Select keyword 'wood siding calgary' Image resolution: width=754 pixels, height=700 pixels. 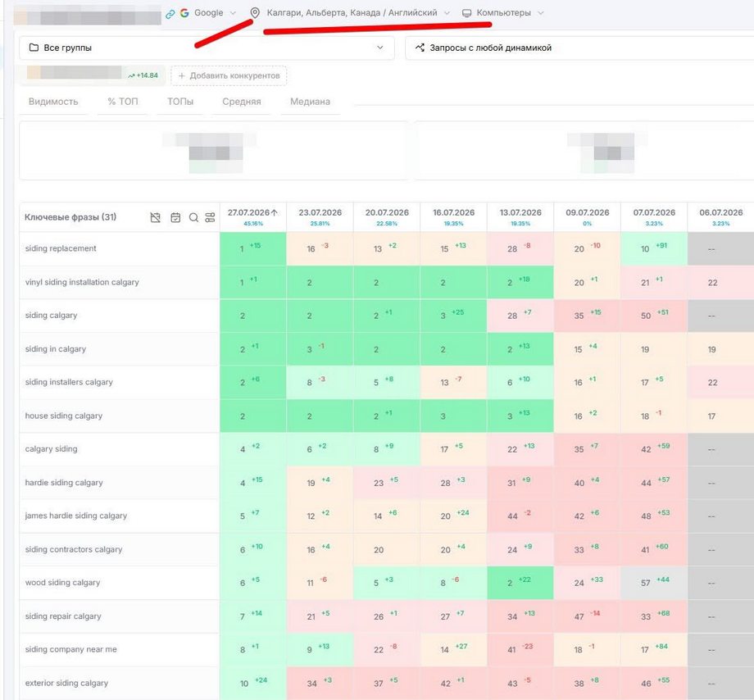click(x=62, y=583)
